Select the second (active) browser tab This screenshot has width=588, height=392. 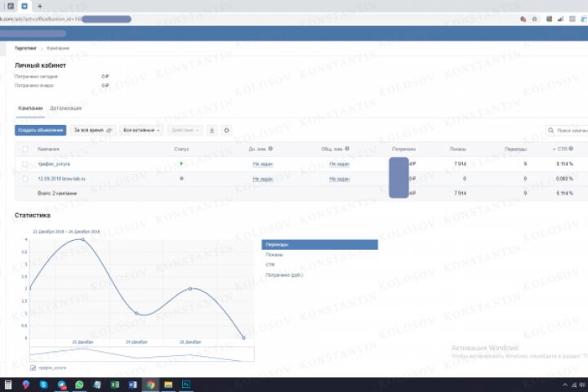(24, 6)
